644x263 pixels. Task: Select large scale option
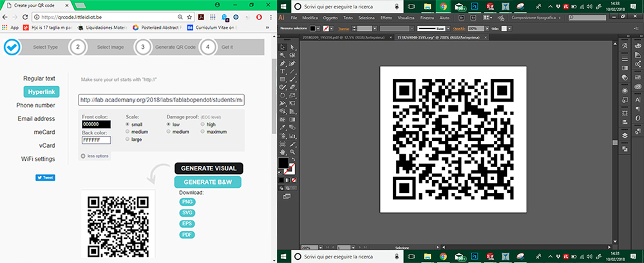[x=128, y=140]
